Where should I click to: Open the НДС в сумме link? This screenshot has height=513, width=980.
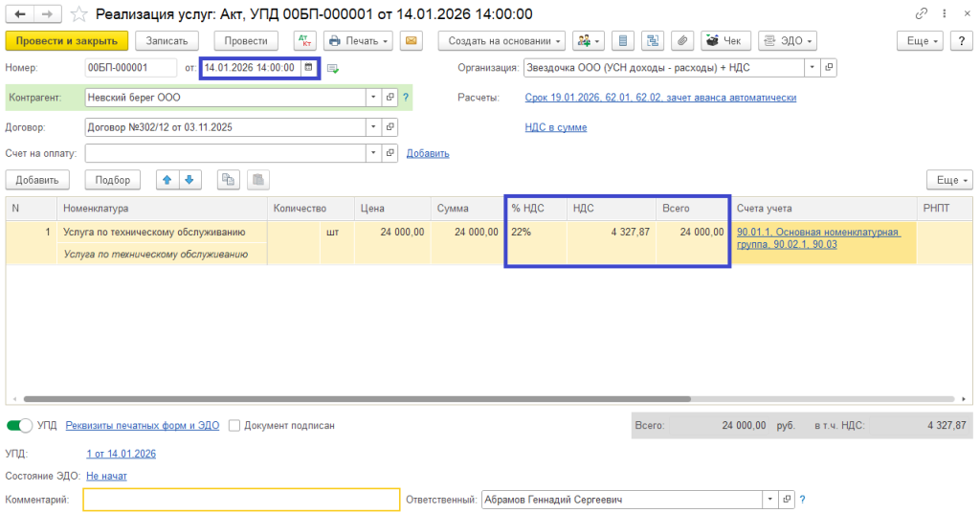click(556, 127)
